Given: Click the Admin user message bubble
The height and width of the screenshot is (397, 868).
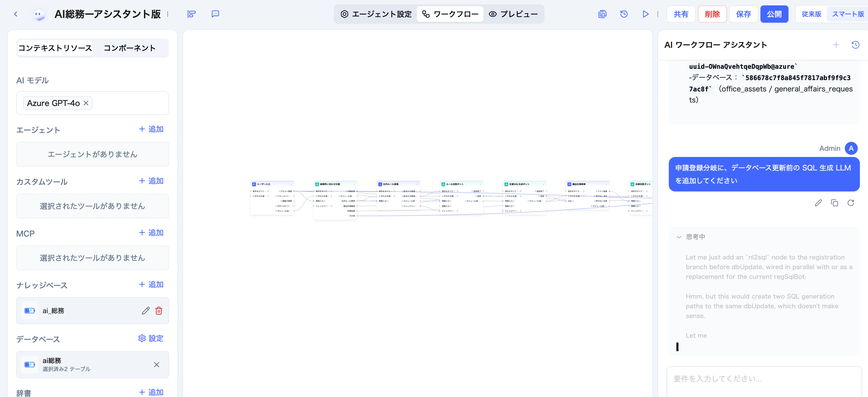Looking at the screenshot, I should click(764, 174).
